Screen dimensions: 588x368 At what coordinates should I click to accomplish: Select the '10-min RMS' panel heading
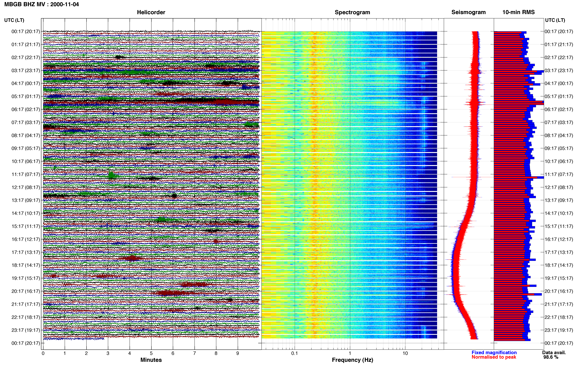518,12
